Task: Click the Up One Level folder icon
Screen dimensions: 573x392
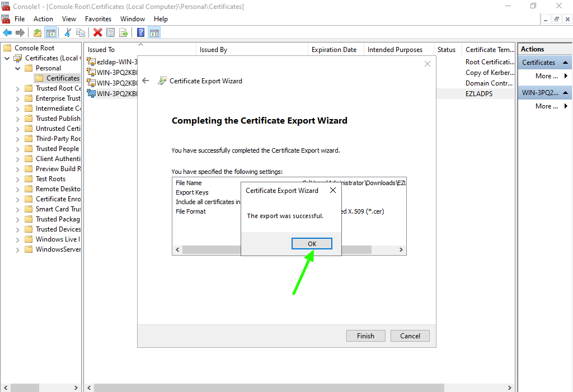Action: 37,33
